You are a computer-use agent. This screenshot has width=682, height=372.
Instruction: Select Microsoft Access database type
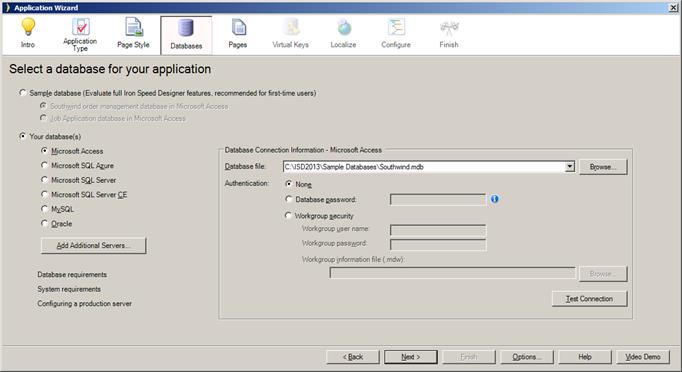point(44,151)
